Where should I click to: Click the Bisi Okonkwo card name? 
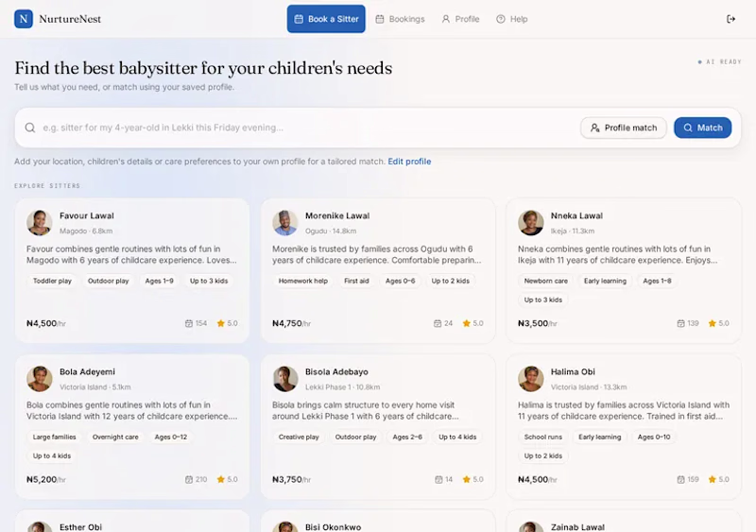tap(333, 527)
